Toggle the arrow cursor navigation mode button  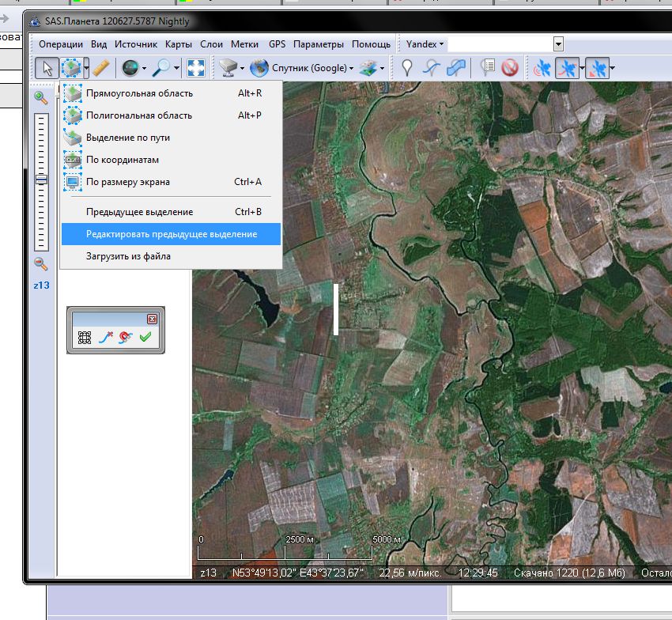pos(45,68)
